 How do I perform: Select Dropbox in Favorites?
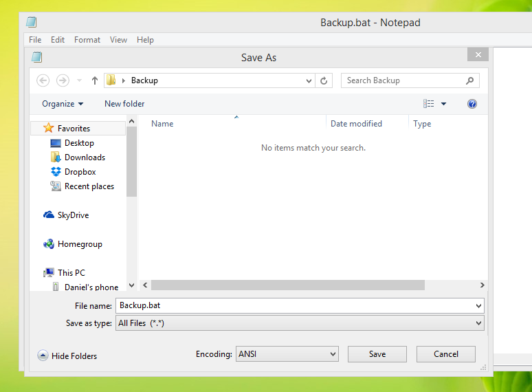[x=80, y=172]
